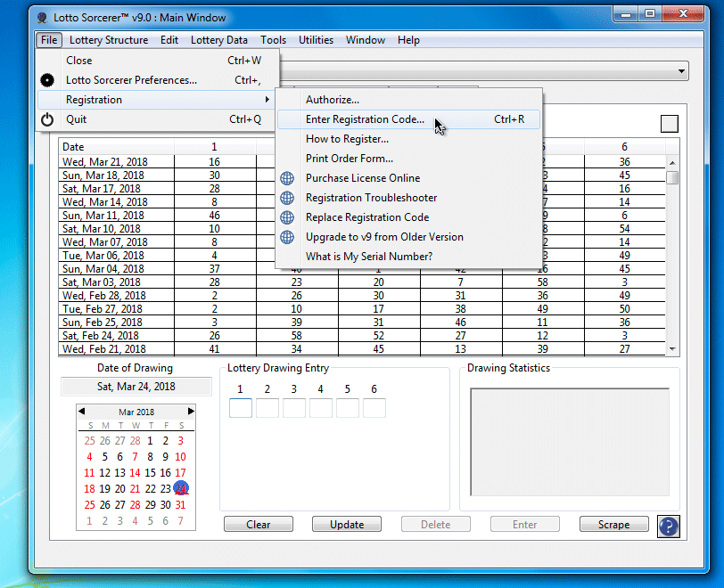
Task: Select Replace Registration Code menu item
Action: pyautogui.click(x=408, y=217)
